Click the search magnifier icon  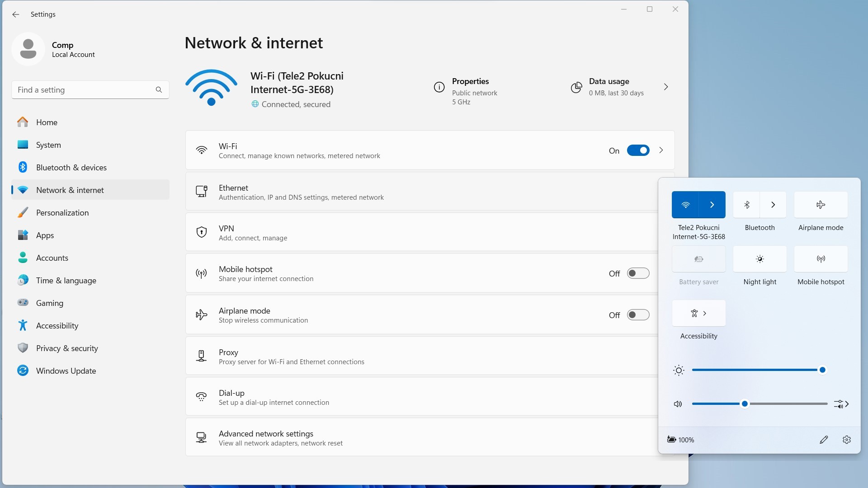[x=159, y=90]
